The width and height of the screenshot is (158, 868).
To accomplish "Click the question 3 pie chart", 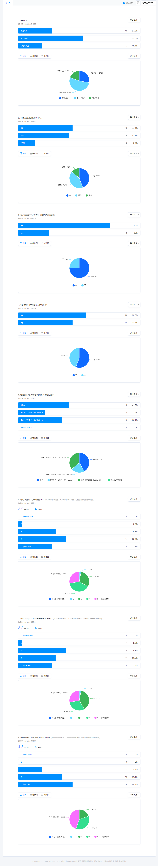I will pos(79,268).
